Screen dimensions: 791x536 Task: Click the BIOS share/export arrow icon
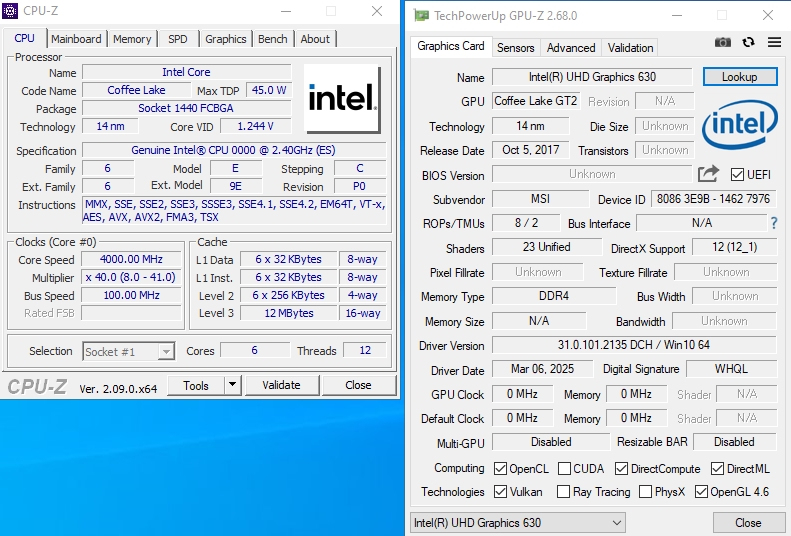[708, 174]
